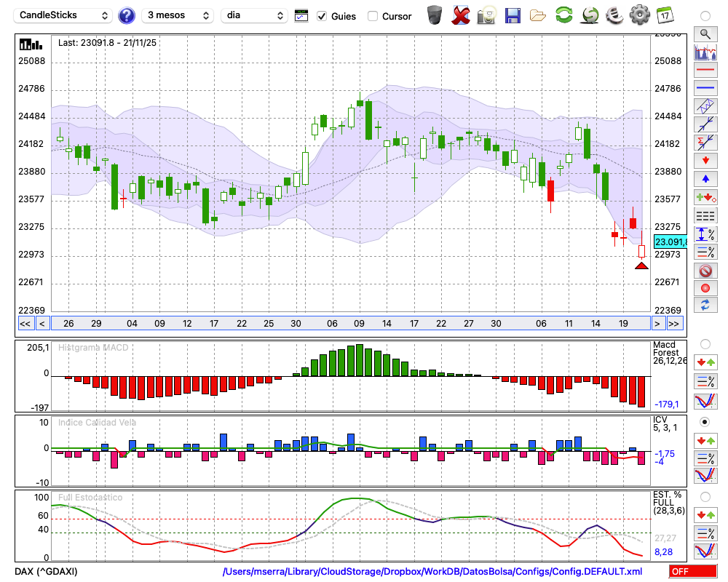Viewport: 728px width, 582px height.
Task: Click the green refresh arrows icon
Action: (x=563, y=15)
